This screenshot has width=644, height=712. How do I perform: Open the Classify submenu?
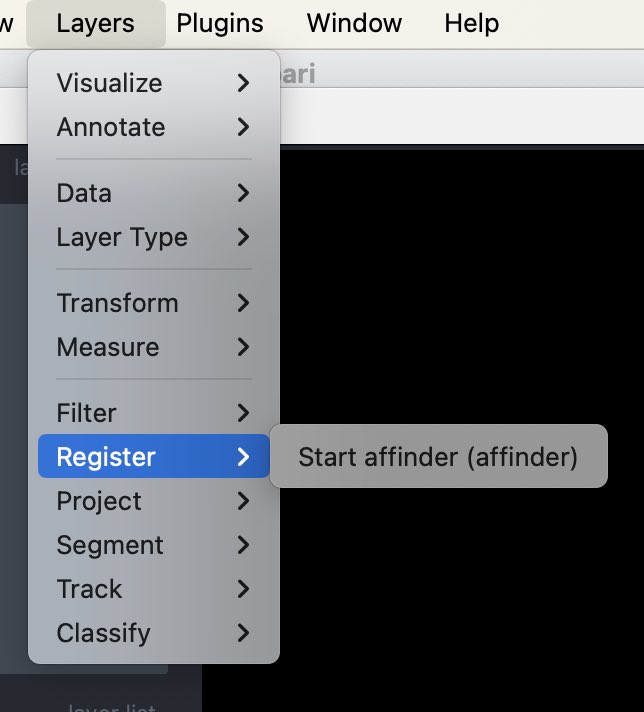103,633
